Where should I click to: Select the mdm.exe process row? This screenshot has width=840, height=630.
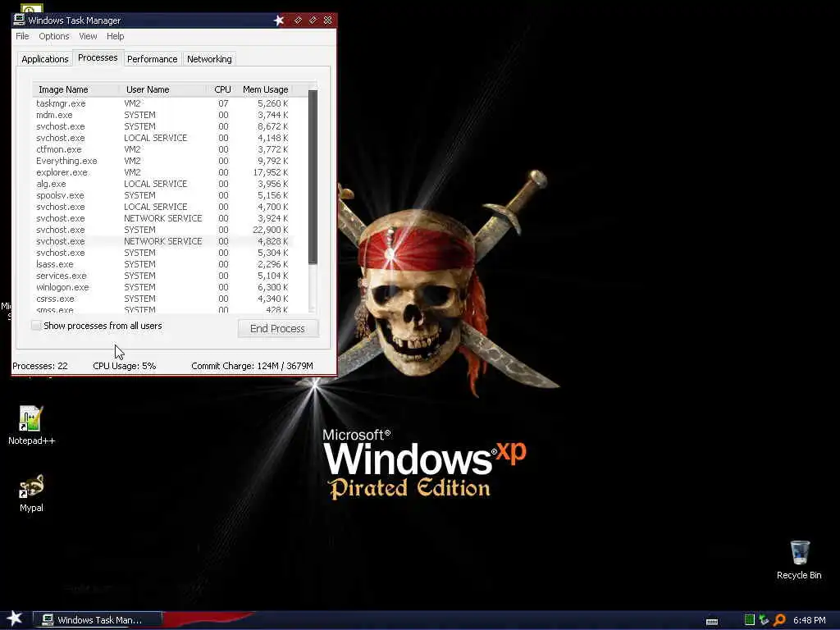(163, 115)
